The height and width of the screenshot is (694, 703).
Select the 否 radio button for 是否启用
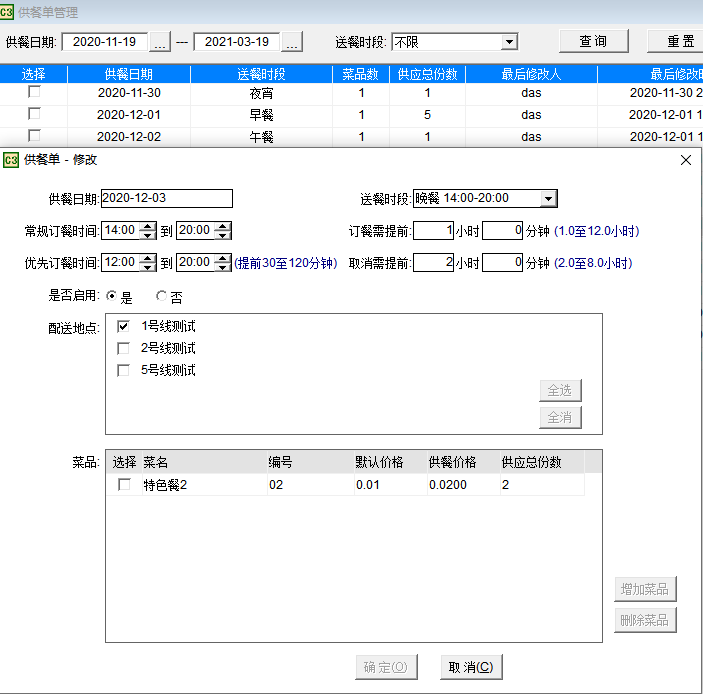162,297
